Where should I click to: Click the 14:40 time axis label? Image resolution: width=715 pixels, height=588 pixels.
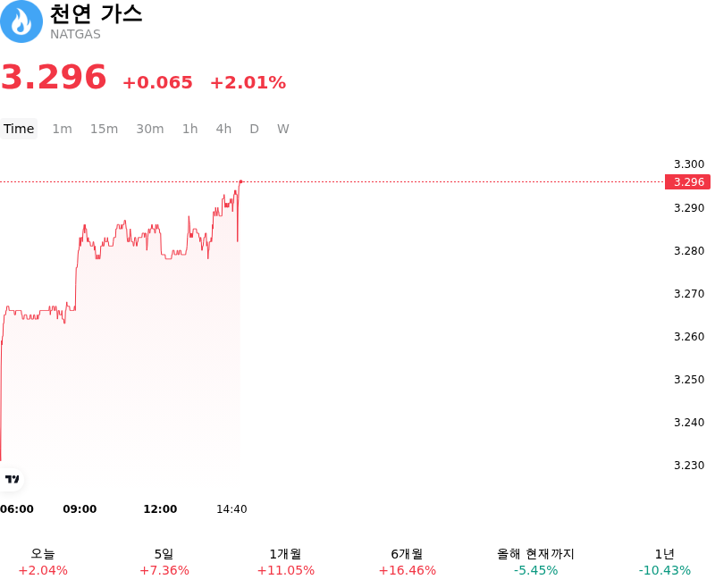coord(231,509)
